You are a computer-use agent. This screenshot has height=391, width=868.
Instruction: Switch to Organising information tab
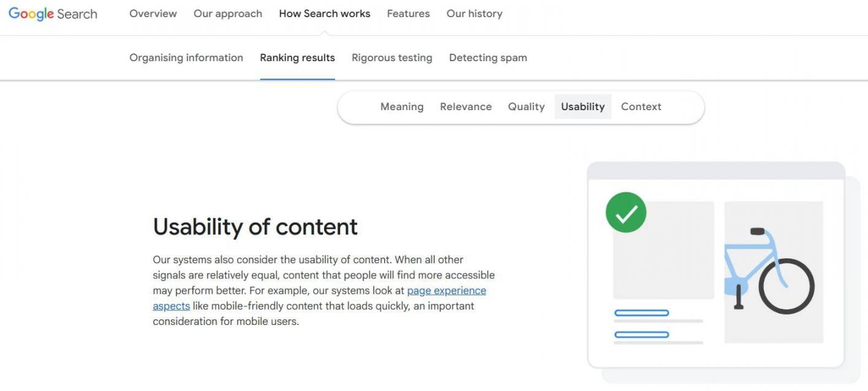point(186,58)
